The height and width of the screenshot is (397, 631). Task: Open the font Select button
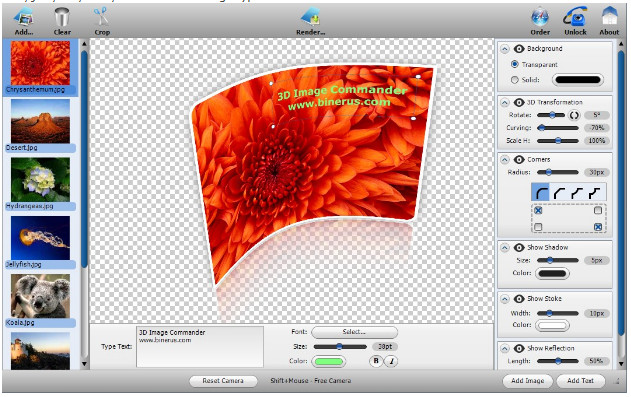click(x=354, y=332)
